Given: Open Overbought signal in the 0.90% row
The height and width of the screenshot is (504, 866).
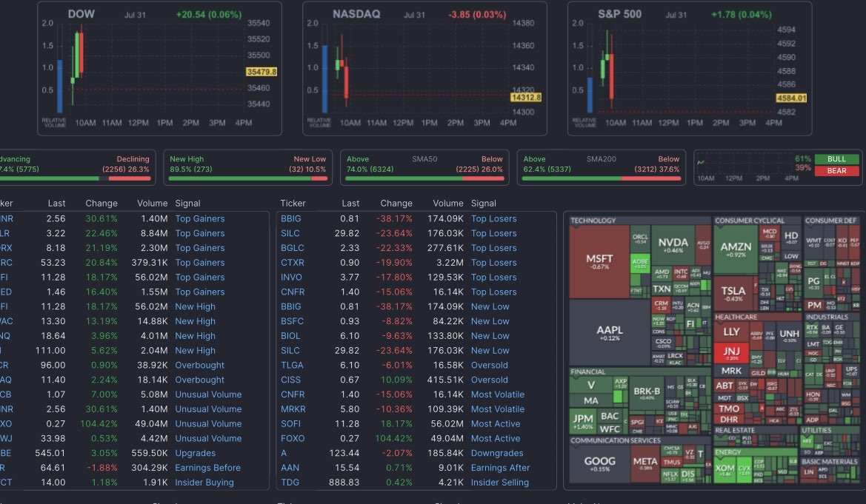Looking at the screenshot, I should pos(199,366).
